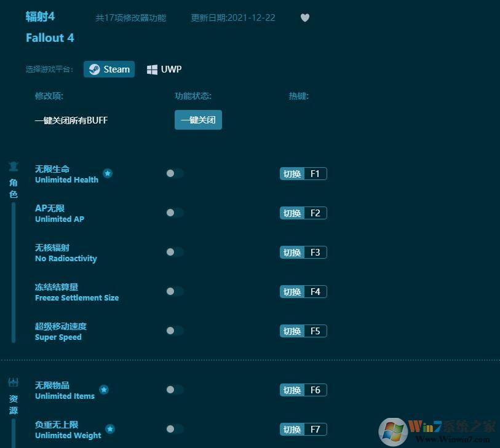The width and height of the screenshot is (500, 448).
Task: Select the 资源 resources category icon
Action: coord(13,381)
